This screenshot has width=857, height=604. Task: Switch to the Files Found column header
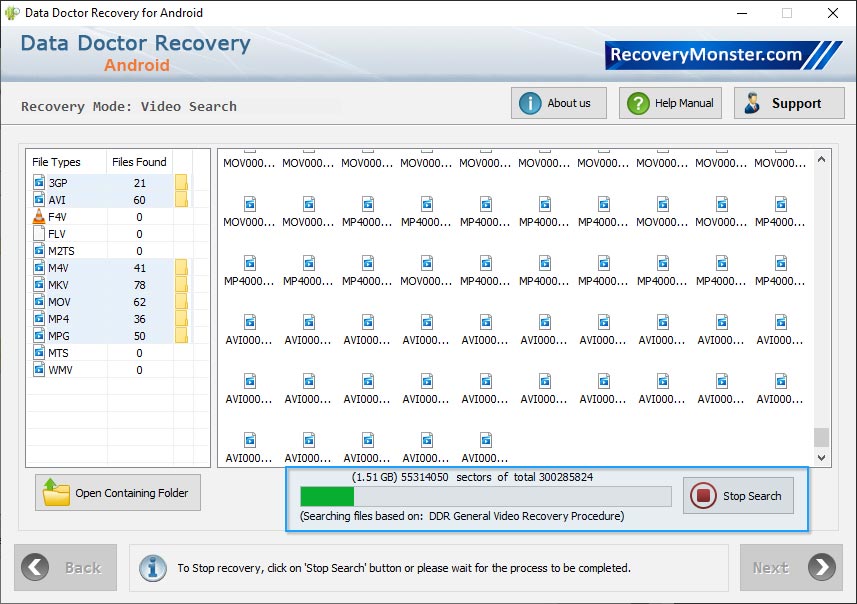coord(140,161)
